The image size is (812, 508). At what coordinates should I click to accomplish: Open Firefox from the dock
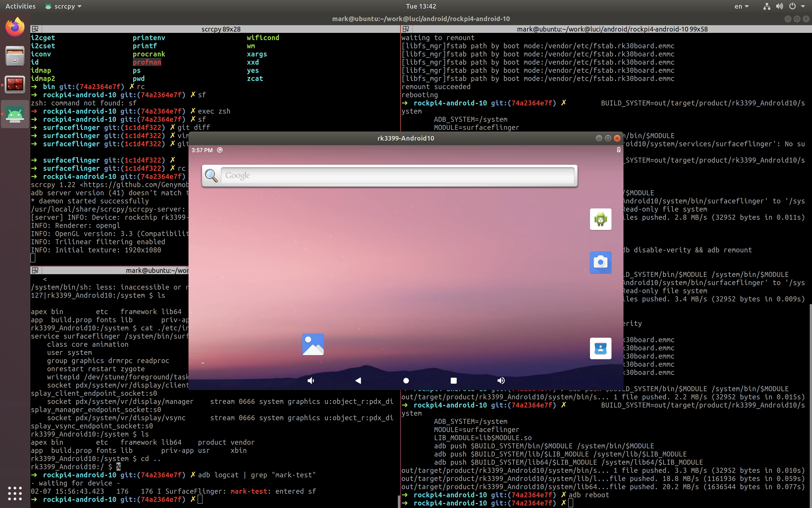15,27
